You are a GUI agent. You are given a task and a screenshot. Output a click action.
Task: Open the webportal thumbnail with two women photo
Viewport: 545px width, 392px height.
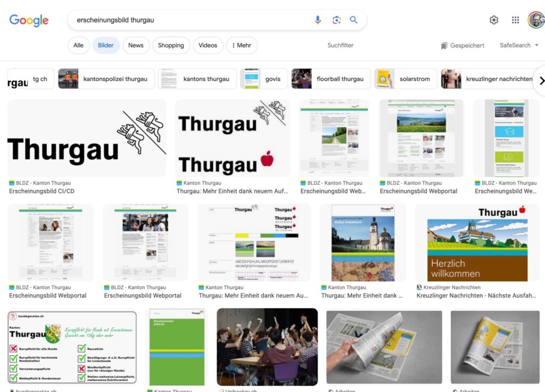(x=145, y=243)
